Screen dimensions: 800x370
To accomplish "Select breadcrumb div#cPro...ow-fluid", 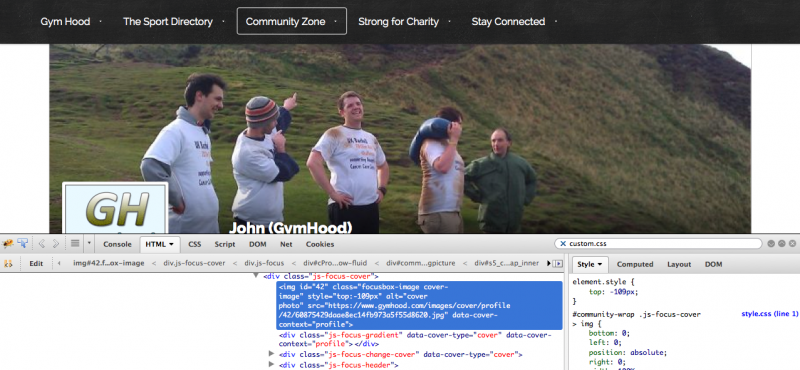I will (x=335, y=264).
